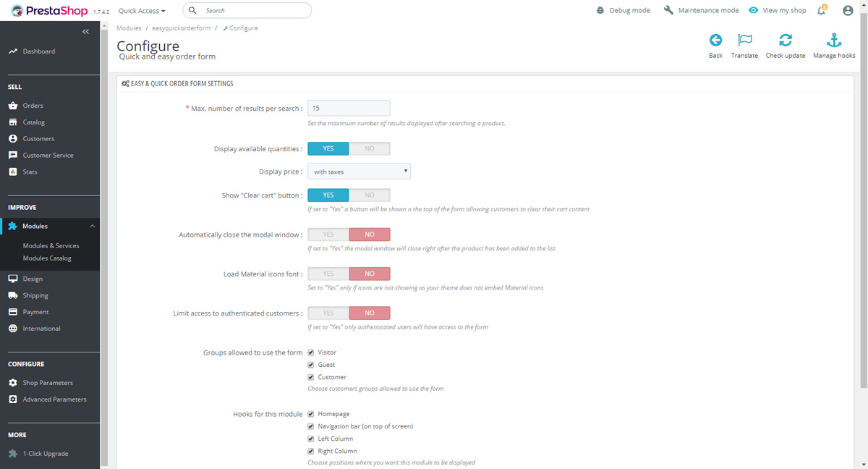Collapse the sidebar with double-chevron icon
This screenshot has width=868, height=469.
(85, 32)
